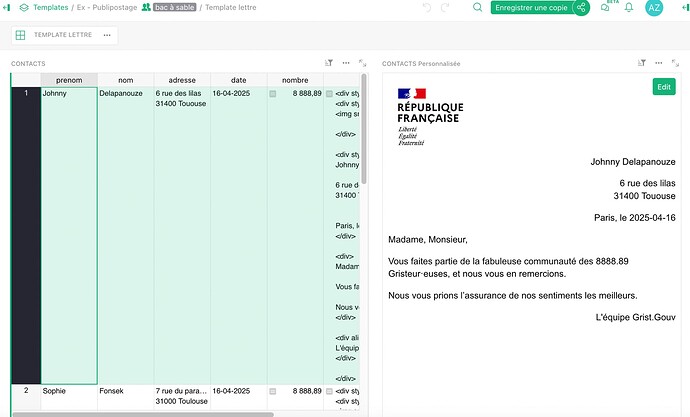Click the horizontal scrollbar of CONTACTS table
The width and height of the screenshot is (690, 417).
tap(143, 414)
